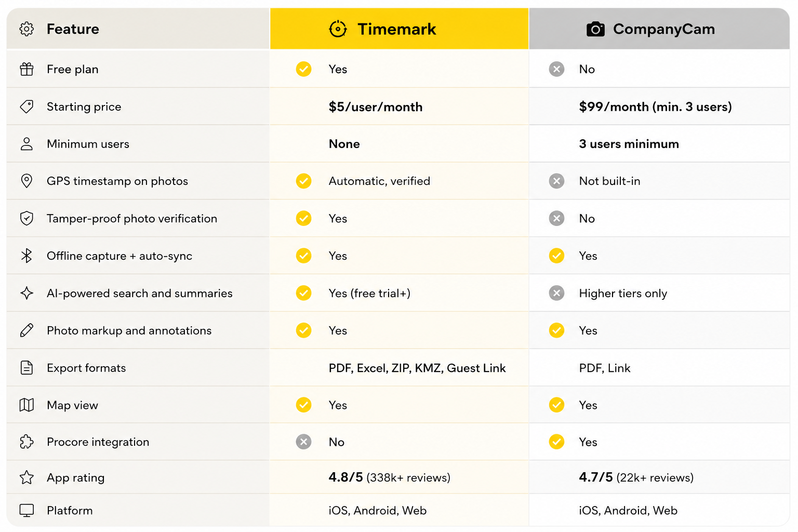Click CompanyCam's checkmark for Map view
Image resolution: width=798 pixels, height=532 pixels.
[x=556, y=405]
